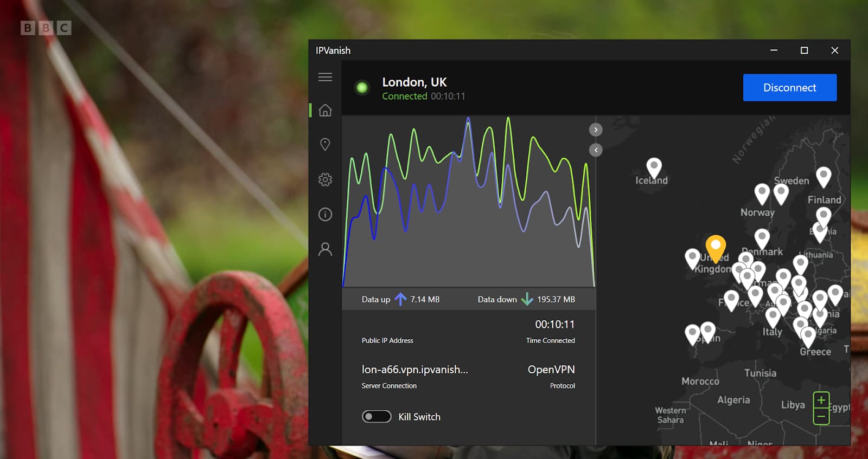Select the Finland map pin
Image resolution: width=868 pixels, height=459 pixels.
[x=824, y=176]
